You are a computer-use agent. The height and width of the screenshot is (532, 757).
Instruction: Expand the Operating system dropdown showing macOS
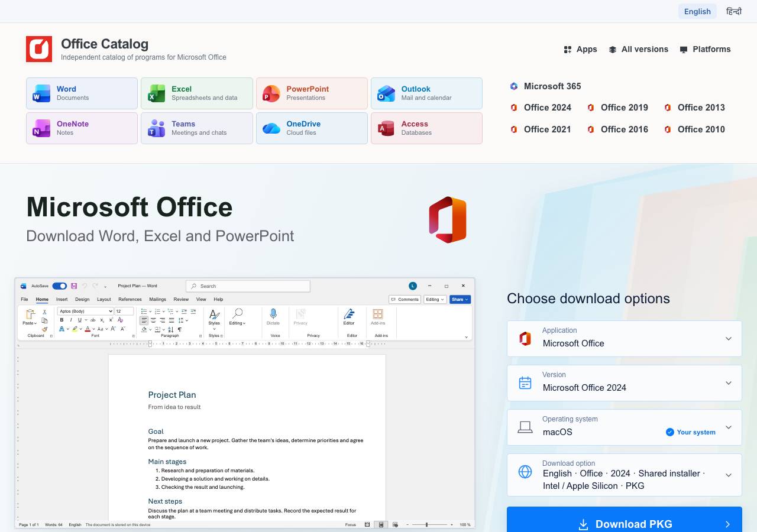pyautogui.click(x=625, y=427)
